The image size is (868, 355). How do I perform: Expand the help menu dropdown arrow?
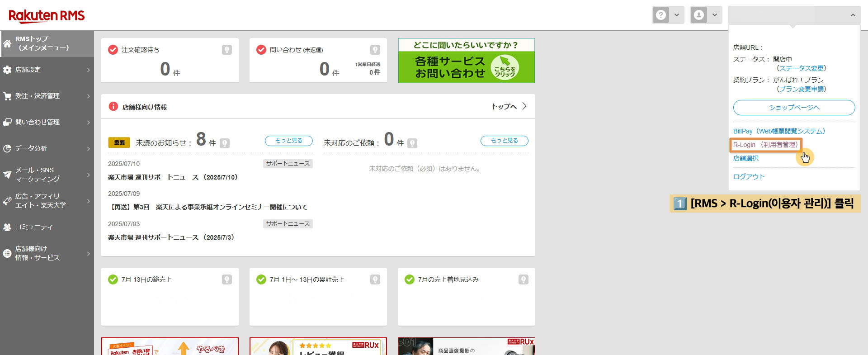(x=677, y=15)
